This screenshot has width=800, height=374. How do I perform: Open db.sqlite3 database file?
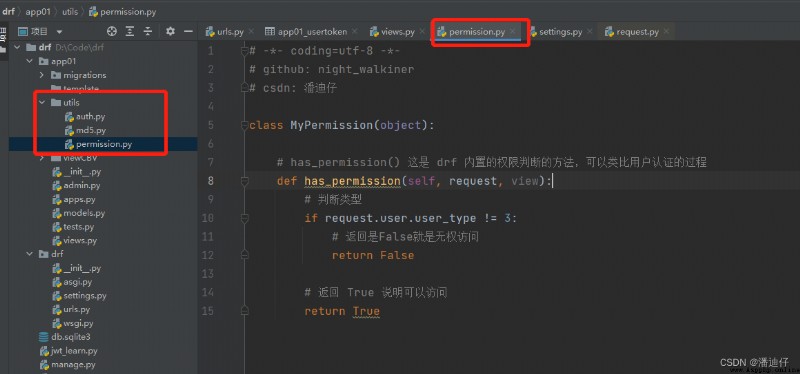65,337
